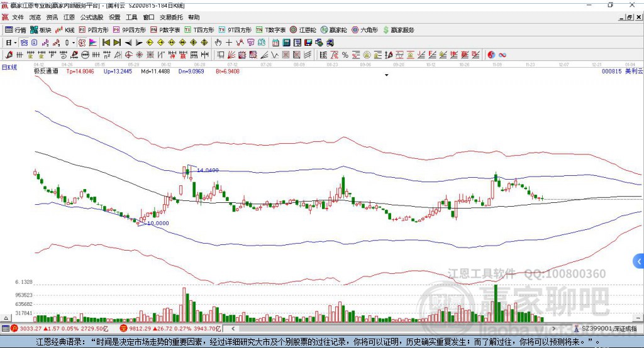The image size is (644, 348).
Task: Select the crosshair cursor tool
Action: (229, 43)
